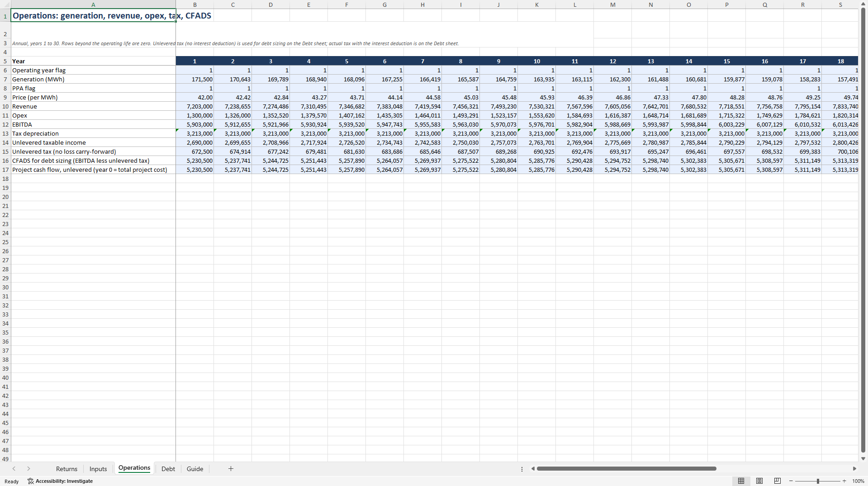This screenshot has height=486, width=868.
Task: Switch to Page Break Preview icon
Action: [778, 481]
